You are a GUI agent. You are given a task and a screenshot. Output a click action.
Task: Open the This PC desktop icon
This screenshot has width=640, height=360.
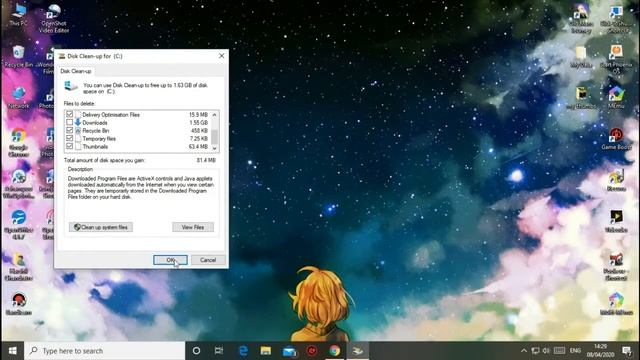[x=18, y=14]
